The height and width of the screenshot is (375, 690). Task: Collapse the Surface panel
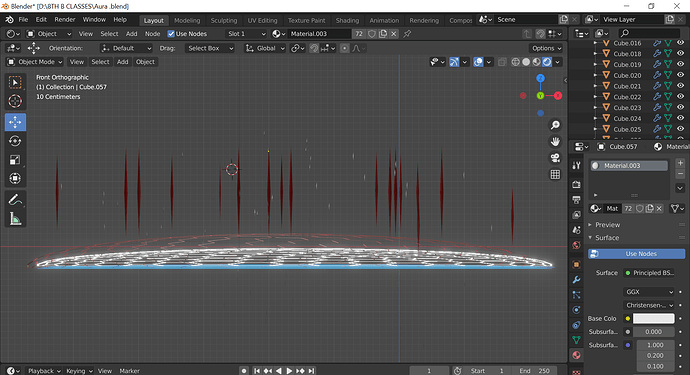point(607,238)
